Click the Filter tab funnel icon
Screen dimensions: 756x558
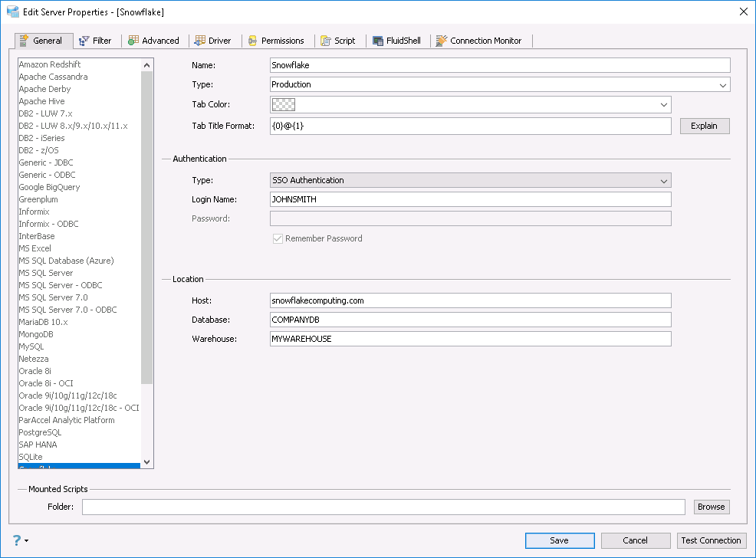84,41
